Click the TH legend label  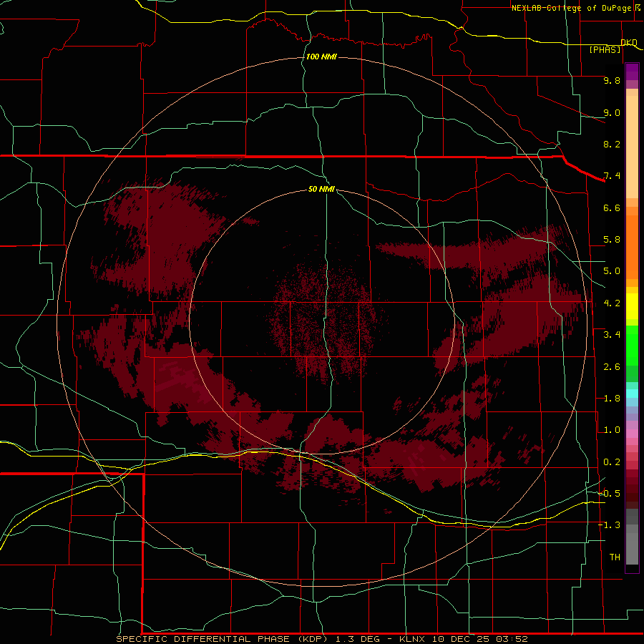pyautogui.click(x=615, y=557)
